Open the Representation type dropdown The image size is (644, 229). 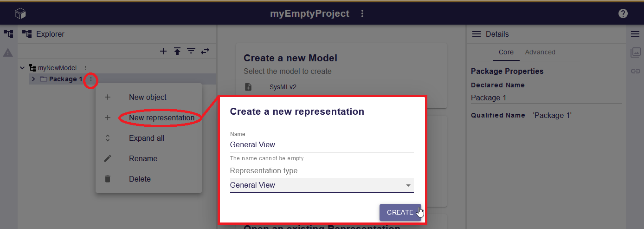click(322, 185)
